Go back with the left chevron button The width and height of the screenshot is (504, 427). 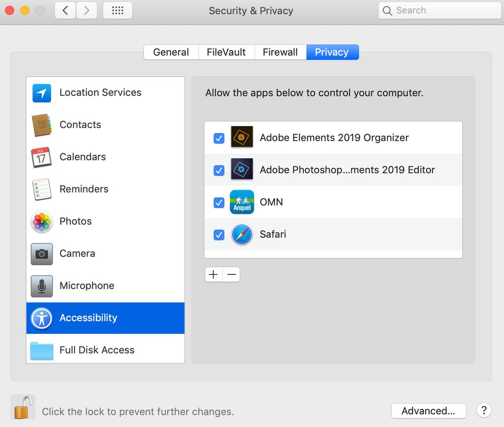click(65, 10)
